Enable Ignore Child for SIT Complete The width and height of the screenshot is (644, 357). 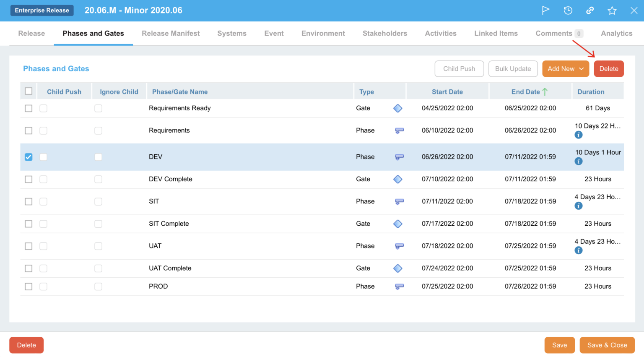[x=98, y=224]
